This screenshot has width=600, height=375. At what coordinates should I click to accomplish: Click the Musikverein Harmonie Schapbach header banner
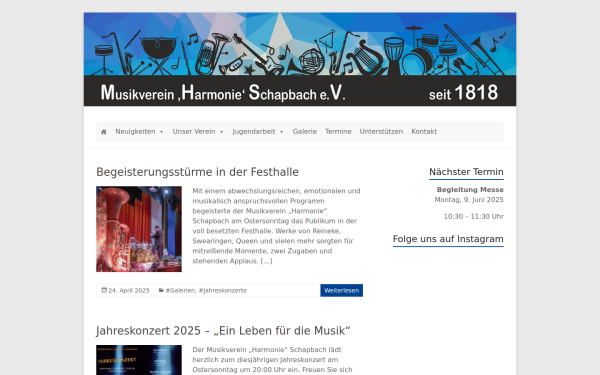[x=300, y=59]
